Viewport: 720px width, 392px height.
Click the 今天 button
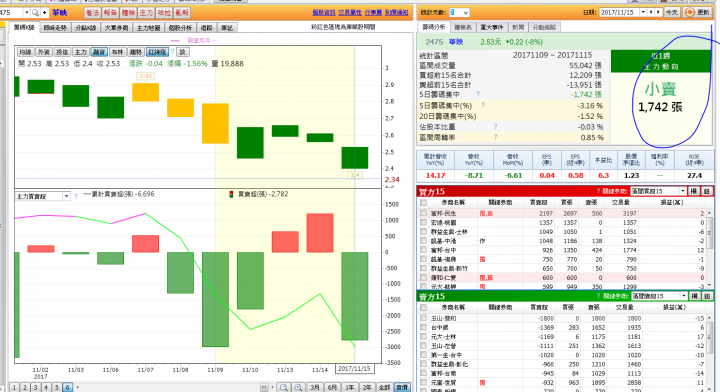coord(671,12)
